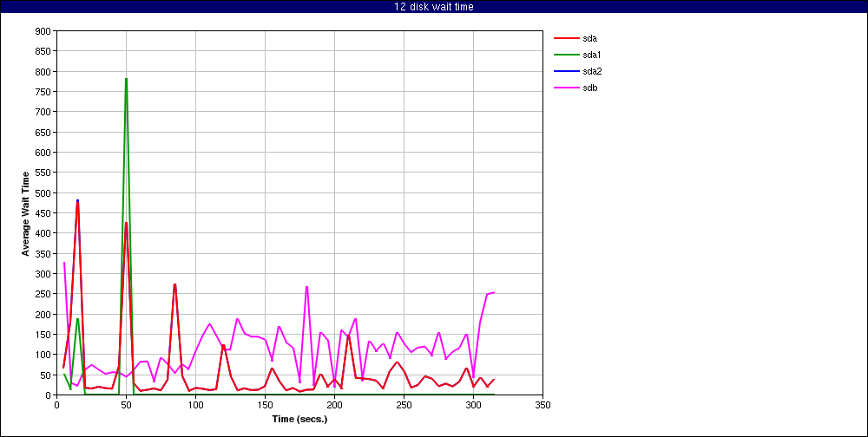Click the blue sda2 peak tip near 480
Image resolution: width=868 pixels, height=437 pixels.
(x=77, y=201)
